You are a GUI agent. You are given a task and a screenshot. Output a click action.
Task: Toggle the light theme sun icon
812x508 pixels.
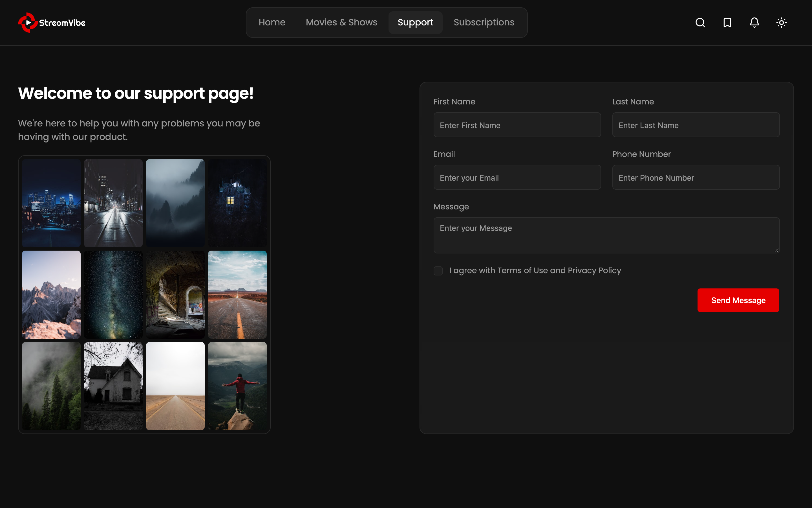coord(782,23)
